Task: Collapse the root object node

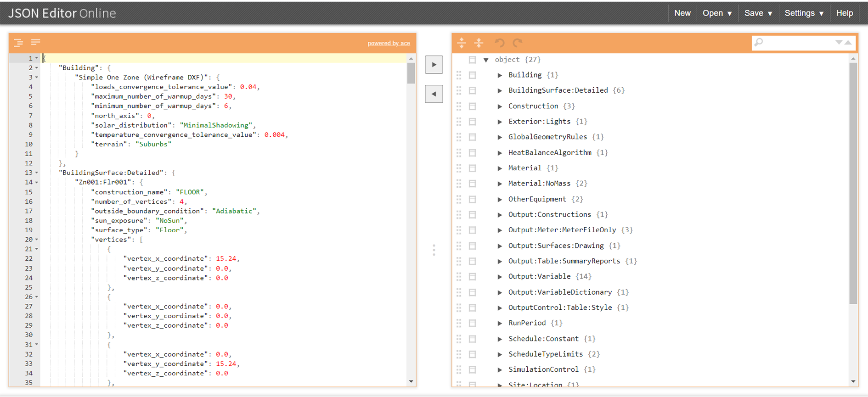Action: point(486,60)
